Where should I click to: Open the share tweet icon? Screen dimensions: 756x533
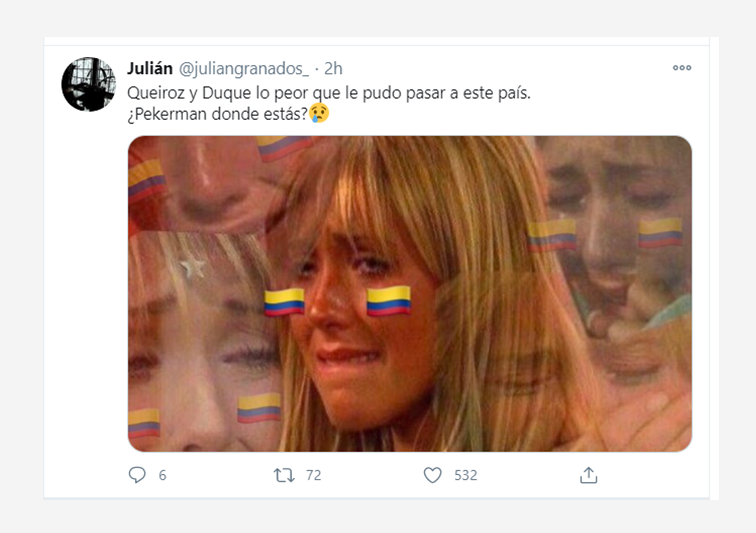click(588, 475)
